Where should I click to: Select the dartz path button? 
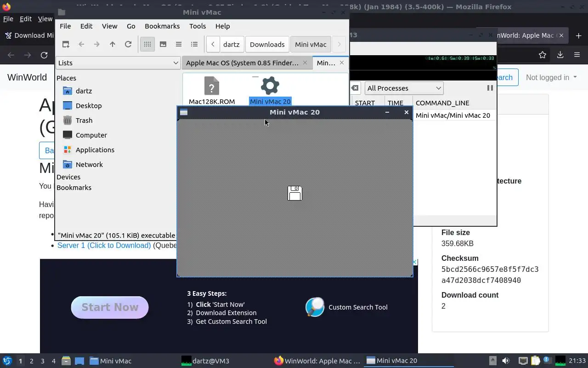232,44
